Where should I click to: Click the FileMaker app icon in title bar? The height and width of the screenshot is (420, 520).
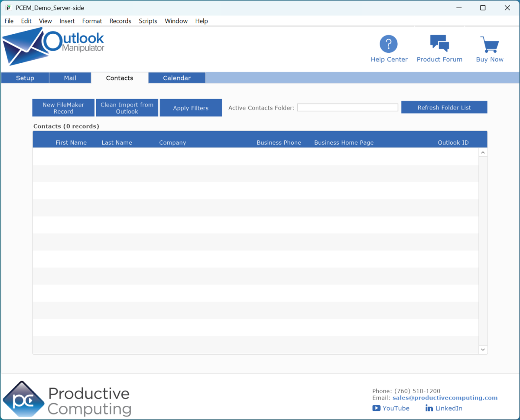point(8,8)
